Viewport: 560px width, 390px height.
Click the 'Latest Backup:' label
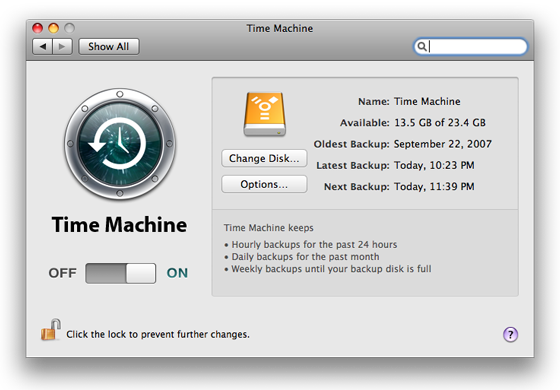click(353, 165)
